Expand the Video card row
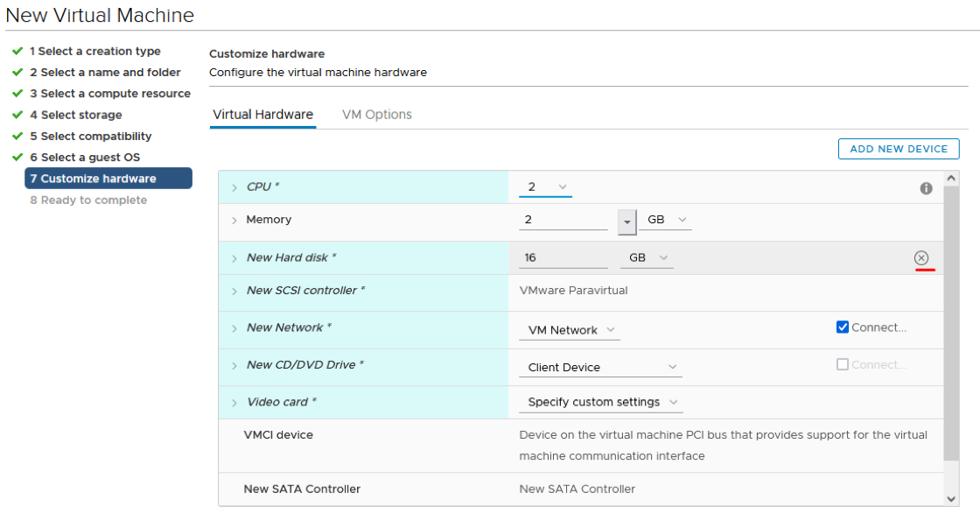The image size is (980, 514). coord(234,403)
